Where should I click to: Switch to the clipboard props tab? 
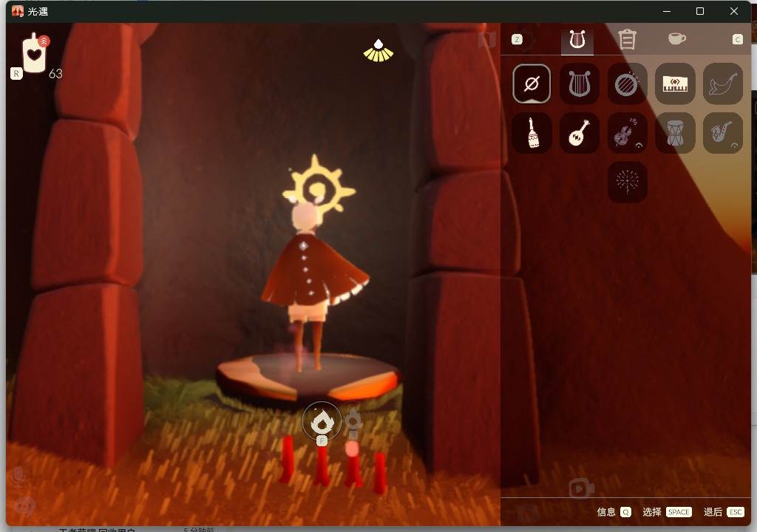(x=627, y=40)
